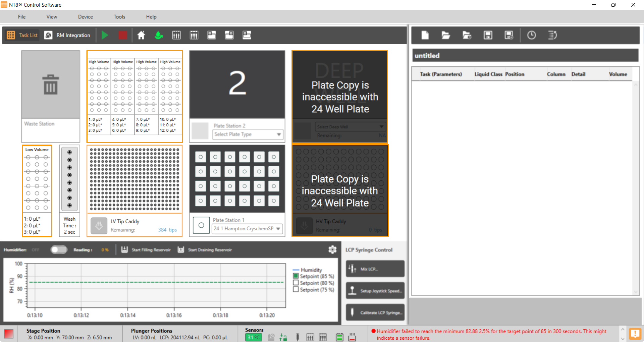Click the clock icon in protocol toolbar
This screenshot has height=342, width=644.
[x=531, y=35]
